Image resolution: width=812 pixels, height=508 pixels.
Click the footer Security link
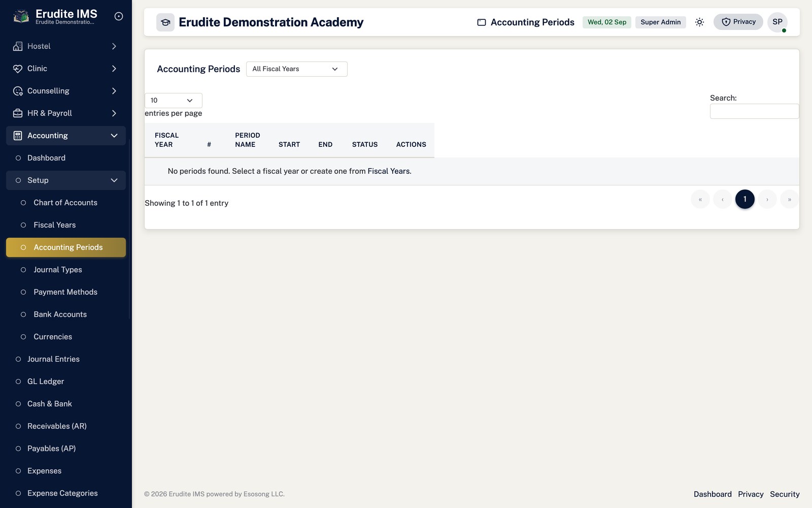pos(785,494)
